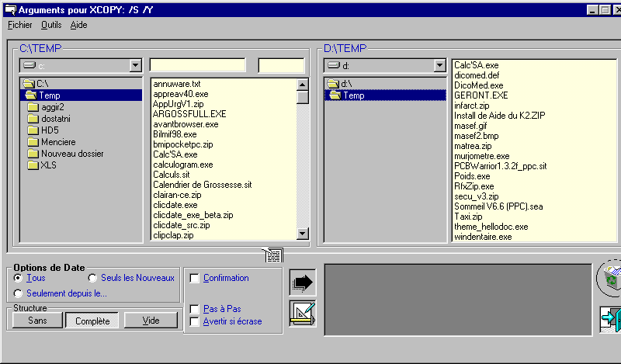
Task: Click the Vide structure button
Action: [151, 320]
